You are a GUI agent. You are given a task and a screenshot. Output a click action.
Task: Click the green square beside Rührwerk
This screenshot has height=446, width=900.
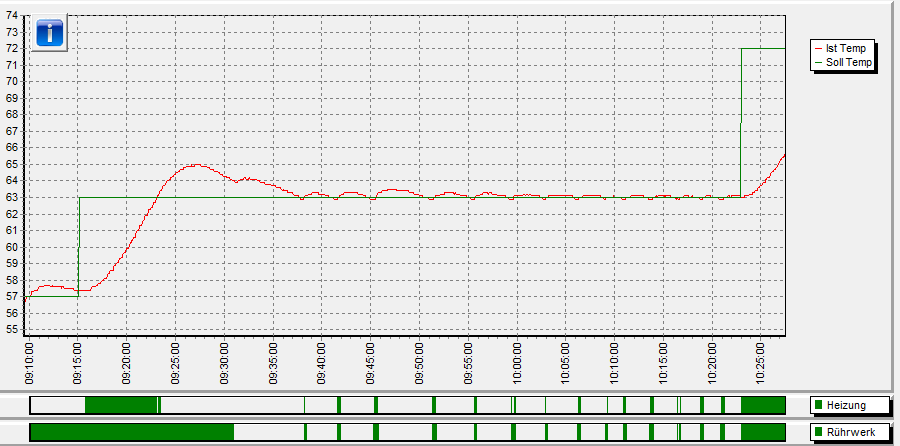point(819,432)
